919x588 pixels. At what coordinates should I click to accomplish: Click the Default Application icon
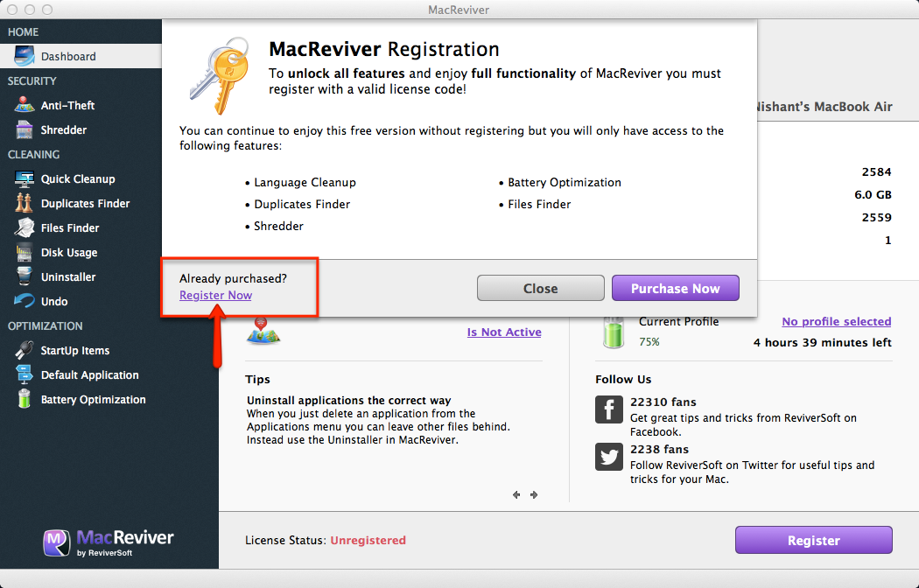click(x=24, y=374)
